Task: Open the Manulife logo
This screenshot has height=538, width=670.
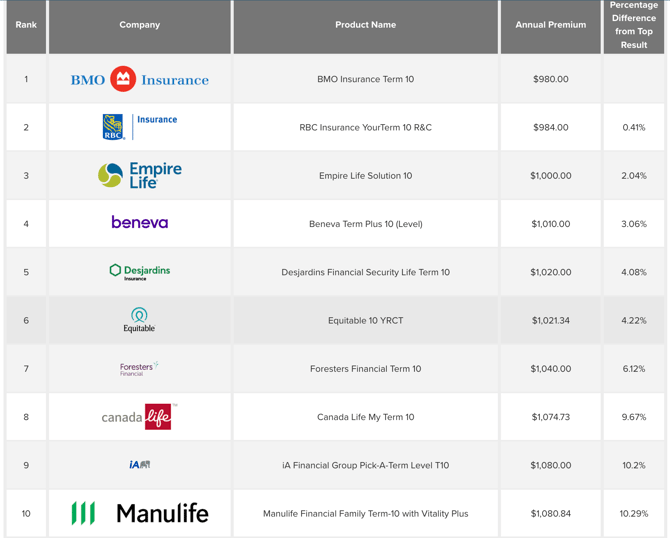Action: [x=139, y=513]
